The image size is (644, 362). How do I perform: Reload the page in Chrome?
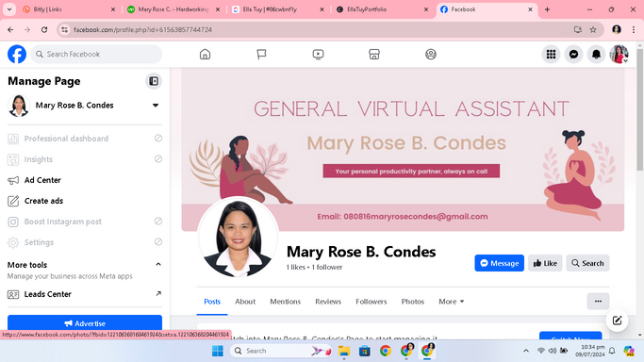pyautogui.click(x=44, y=29)
